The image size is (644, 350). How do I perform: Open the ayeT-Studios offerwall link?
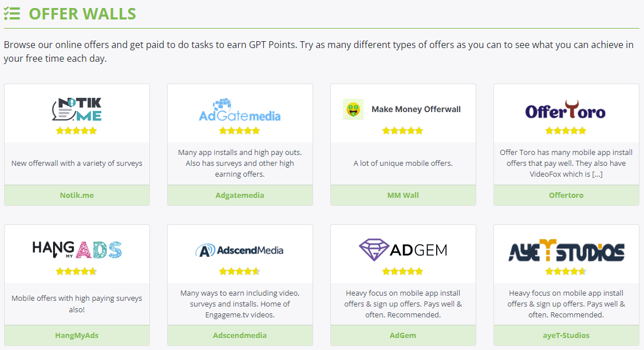(x=566, y=335)
